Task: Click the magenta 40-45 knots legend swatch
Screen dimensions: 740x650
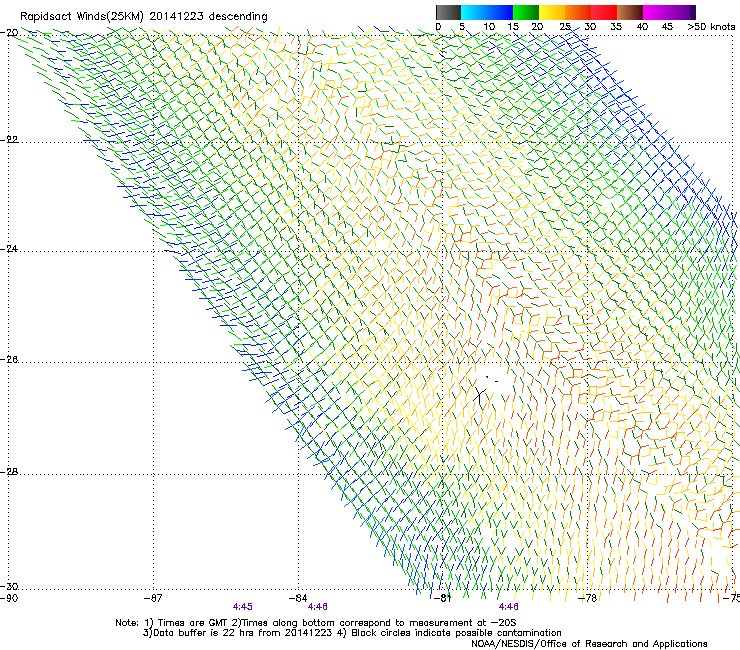Action: click(656, 12)
